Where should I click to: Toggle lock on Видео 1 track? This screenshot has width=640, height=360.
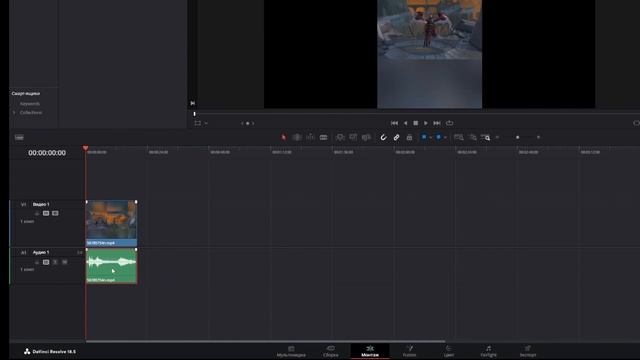click(37, 213)
